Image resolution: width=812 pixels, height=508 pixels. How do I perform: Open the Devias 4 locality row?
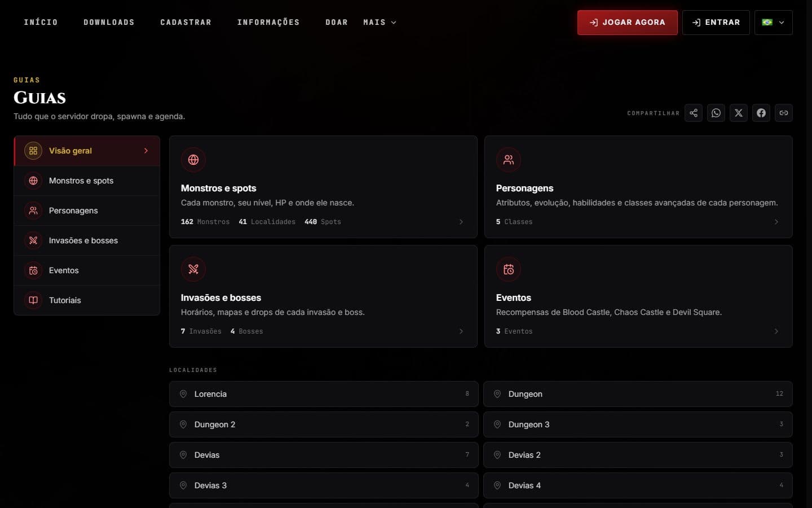point(638,485)
